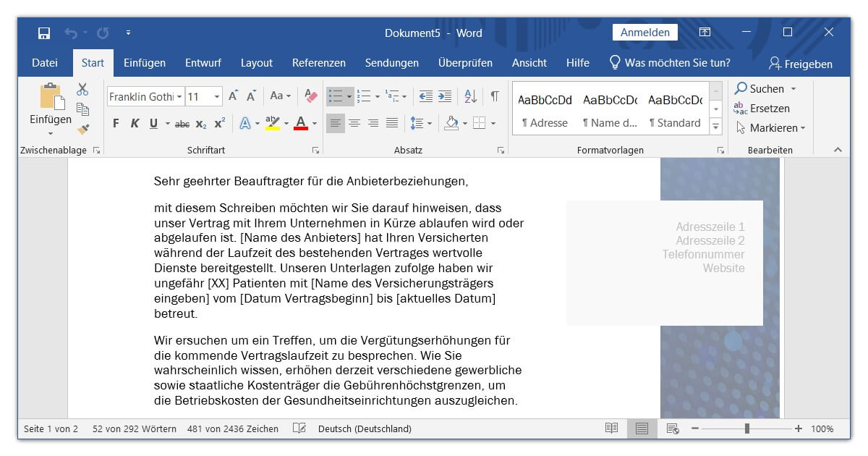Open the line spacing options dropdown
The height and width of the screenshot is (456, 868).
click(x=428, y=123)
